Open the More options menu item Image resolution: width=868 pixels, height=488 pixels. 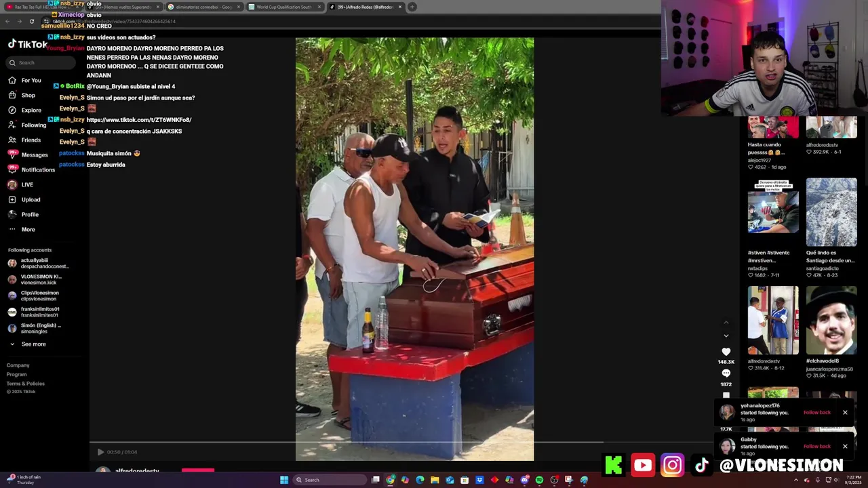22,229
